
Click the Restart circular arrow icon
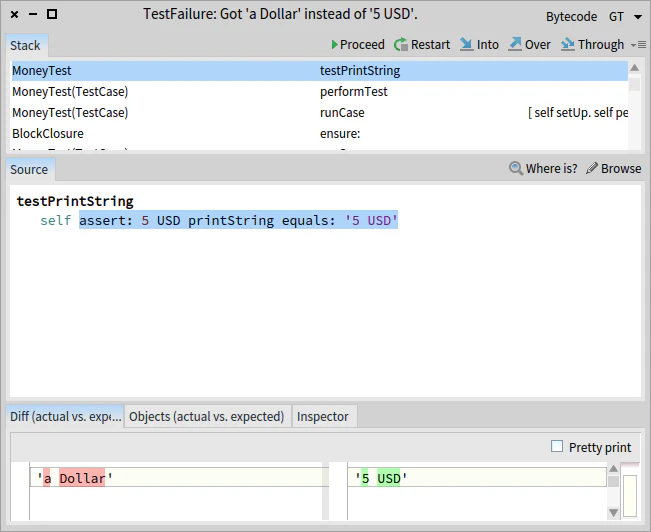[401, 44]
